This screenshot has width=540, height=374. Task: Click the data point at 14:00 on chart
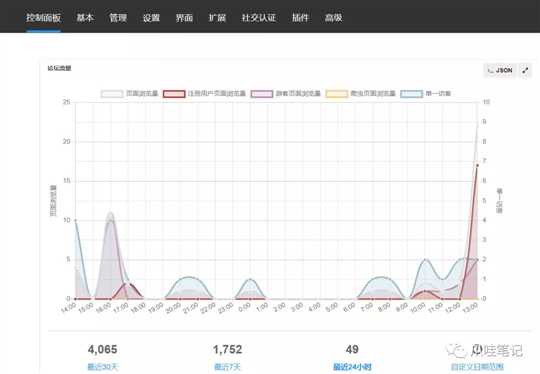tap(75, 220)
